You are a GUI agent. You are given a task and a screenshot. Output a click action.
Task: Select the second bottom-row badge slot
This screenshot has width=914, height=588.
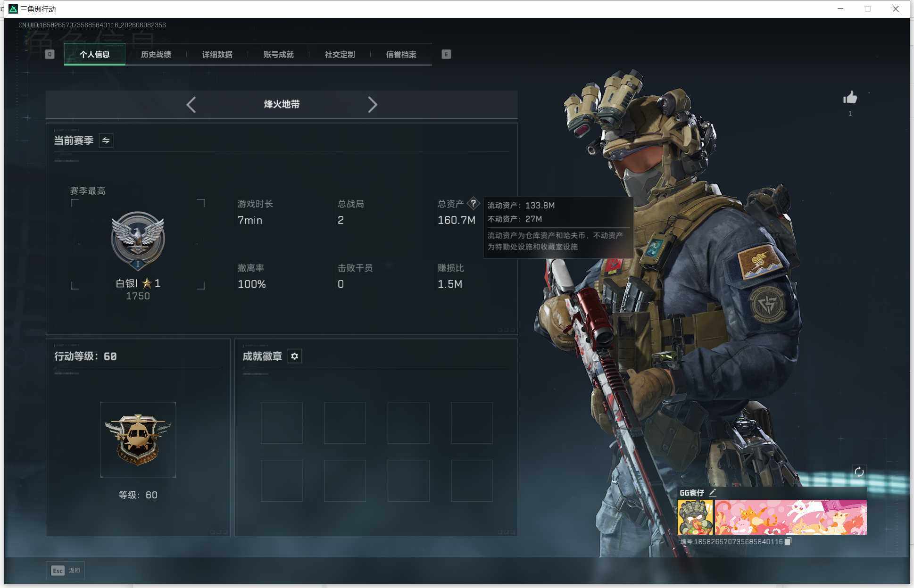click(345, 480)
